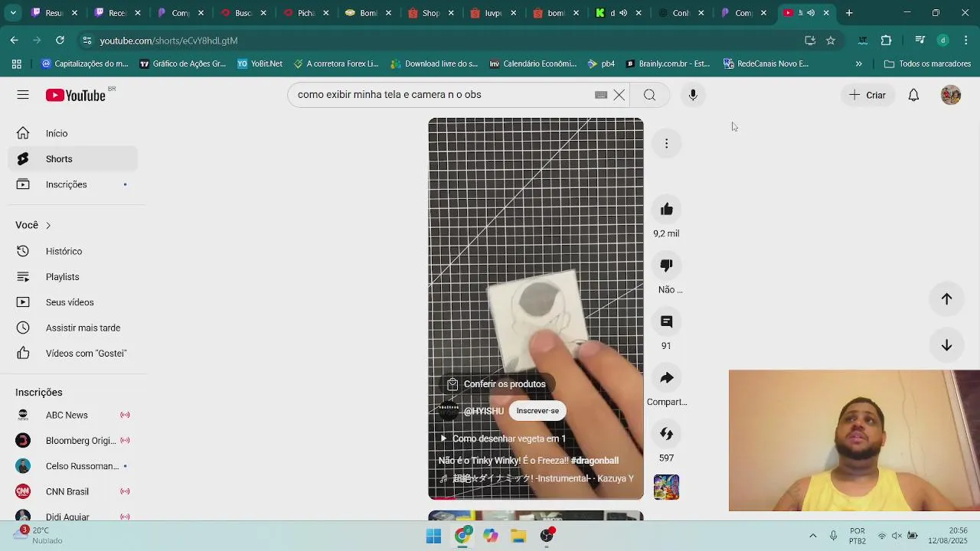Subscribe with Inscrever-se button
980x551 pixels.
pos(537,411)
